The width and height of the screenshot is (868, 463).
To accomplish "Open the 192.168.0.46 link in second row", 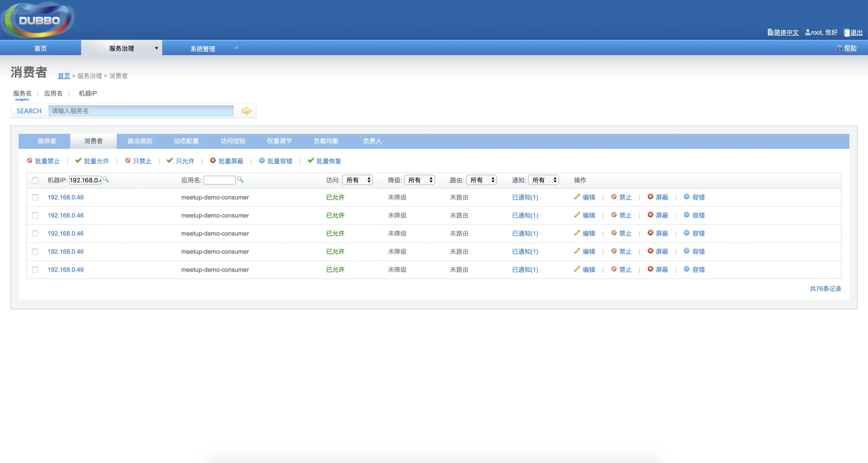I will (x=65, y=216).
